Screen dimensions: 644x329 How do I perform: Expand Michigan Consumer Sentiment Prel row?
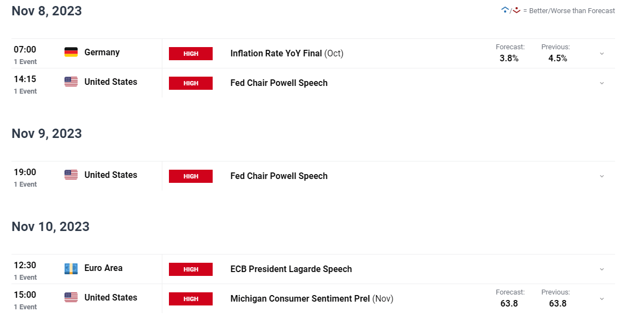(602, 299)
